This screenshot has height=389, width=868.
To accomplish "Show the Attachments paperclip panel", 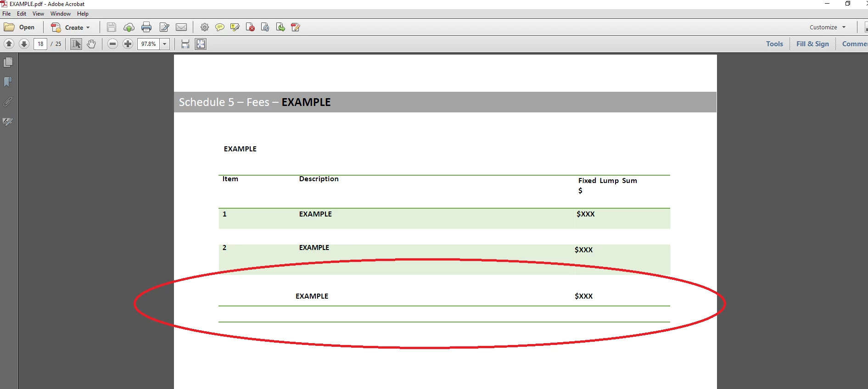I will (8, 101).
